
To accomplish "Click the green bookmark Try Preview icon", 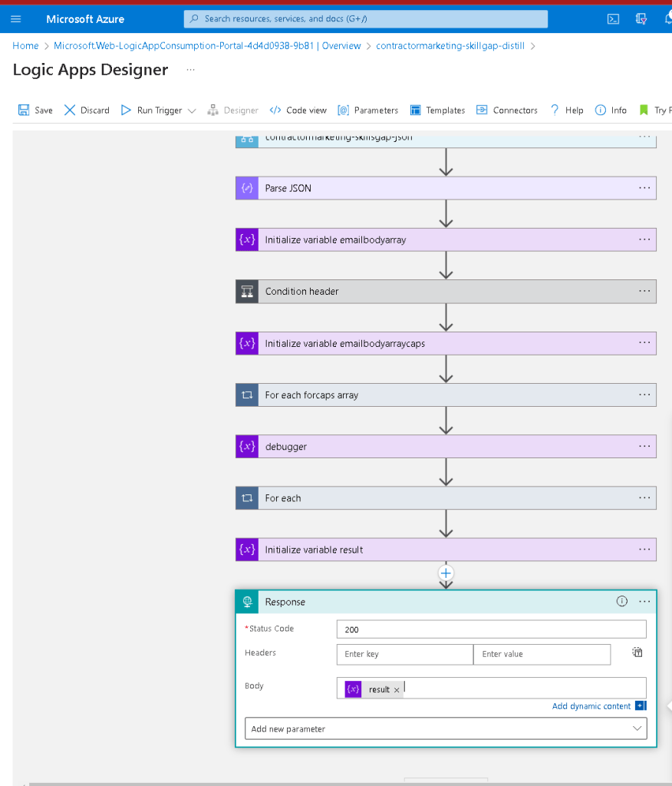I will [644, 111].
